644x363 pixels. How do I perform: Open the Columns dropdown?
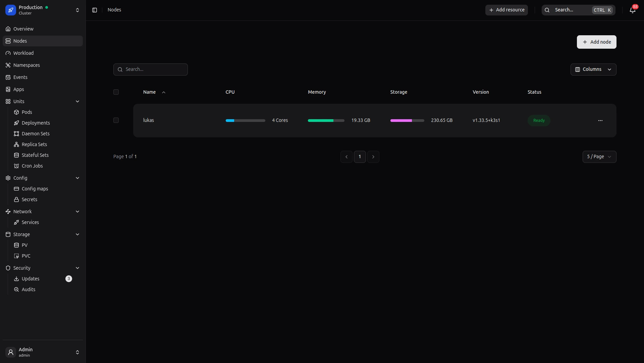click(x=593, y=70)
